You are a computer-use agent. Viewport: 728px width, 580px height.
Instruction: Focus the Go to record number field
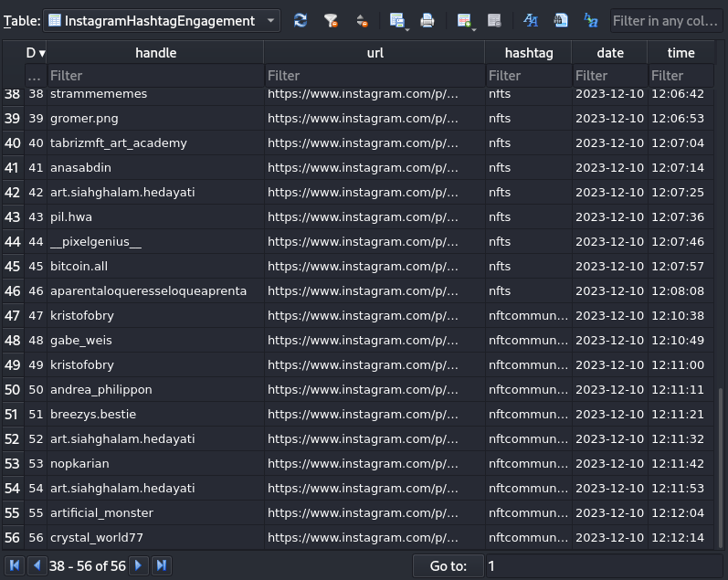[604, 566]
